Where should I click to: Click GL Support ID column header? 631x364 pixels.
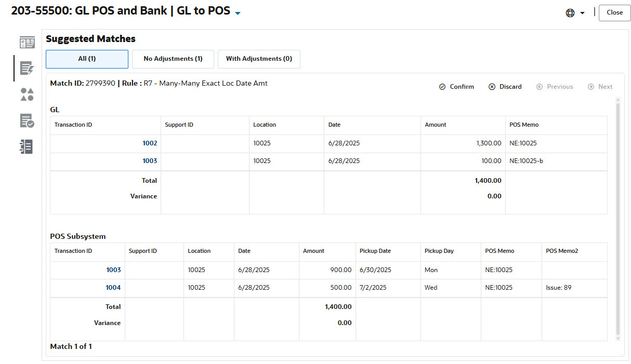[x=205, y=125]
